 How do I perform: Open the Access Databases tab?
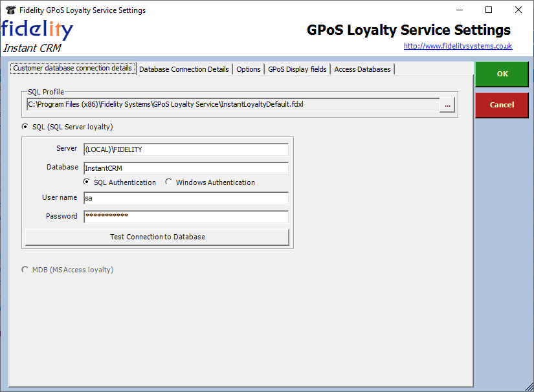coord(362,69)
